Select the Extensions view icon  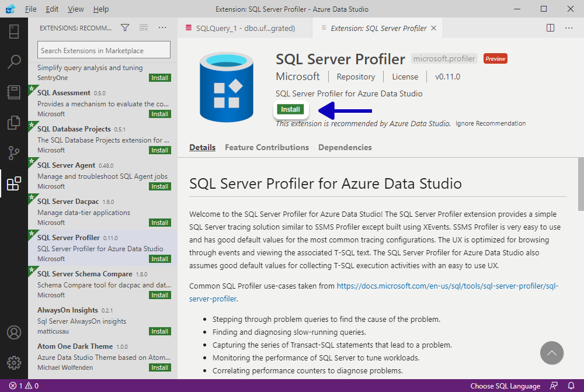pos(14,183)
